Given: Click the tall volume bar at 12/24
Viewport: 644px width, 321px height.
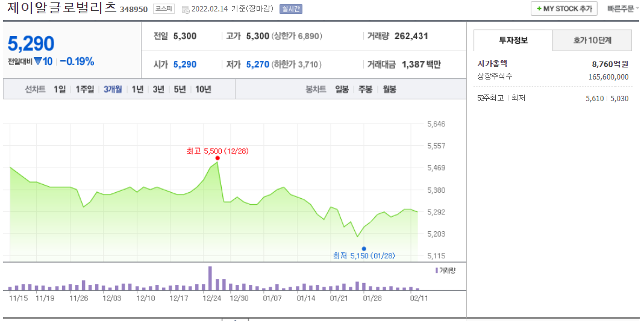Looking at the screenshot, I should tap(210, 278).
